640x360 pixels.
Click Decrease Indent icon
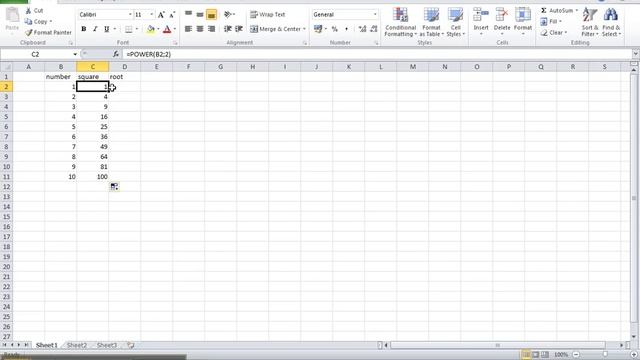coord(228,29)
